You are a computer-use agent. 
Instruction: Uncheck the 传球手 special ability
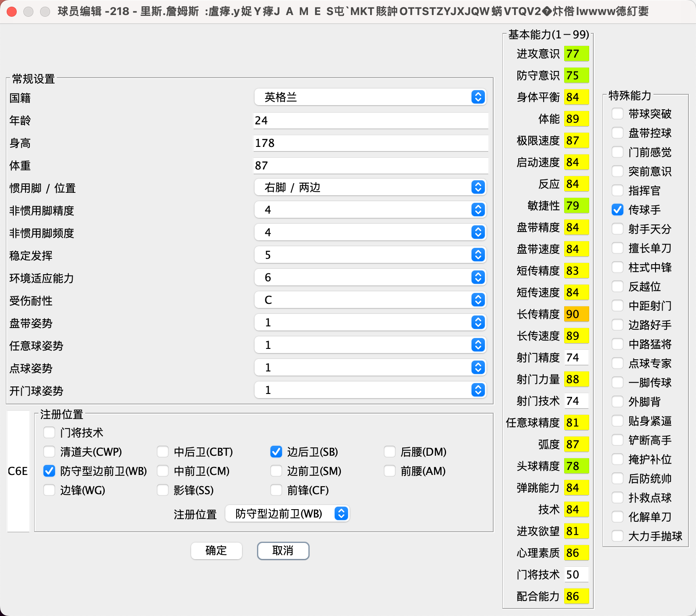pos(618,210)
